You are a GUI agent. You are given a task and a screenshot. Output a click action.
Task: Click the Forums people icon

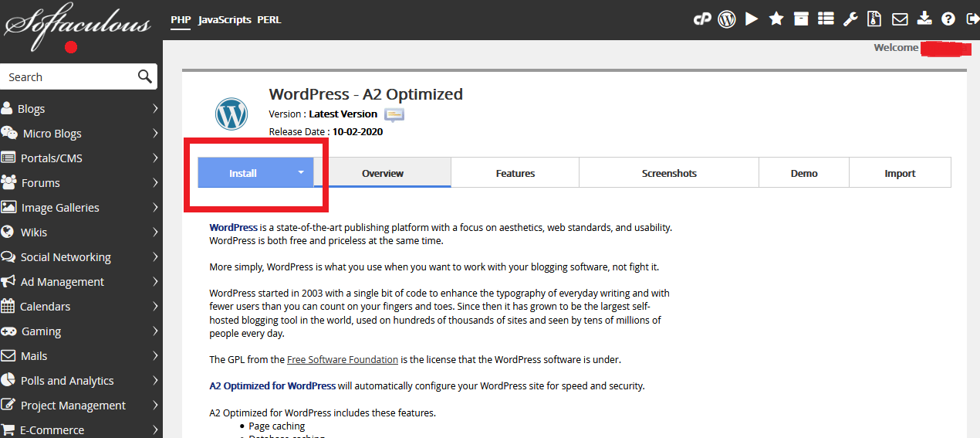click(9, 182)
